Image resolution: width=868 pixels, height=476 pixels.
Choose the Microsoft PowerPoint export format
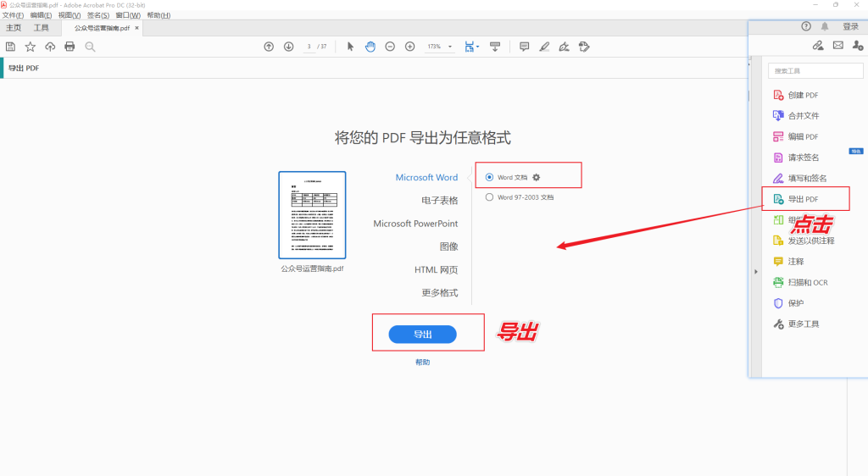click(x=415, y=224)
